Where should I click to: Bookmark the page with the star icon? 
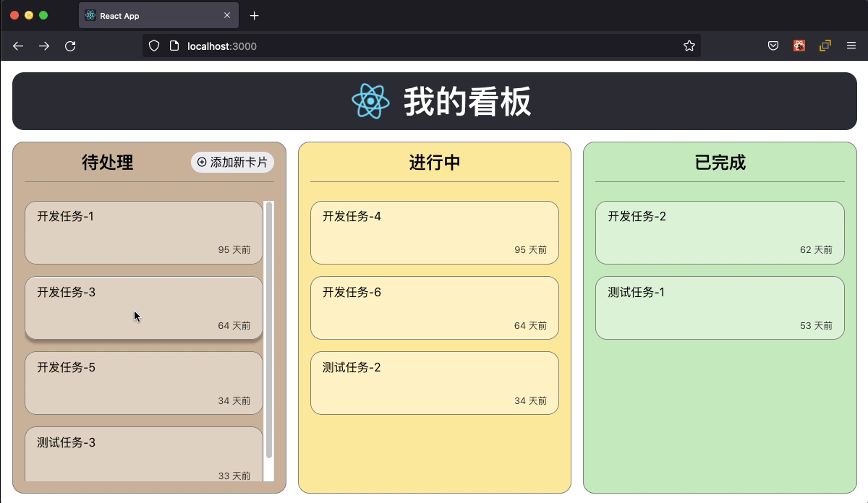click(x=689, y=46)
